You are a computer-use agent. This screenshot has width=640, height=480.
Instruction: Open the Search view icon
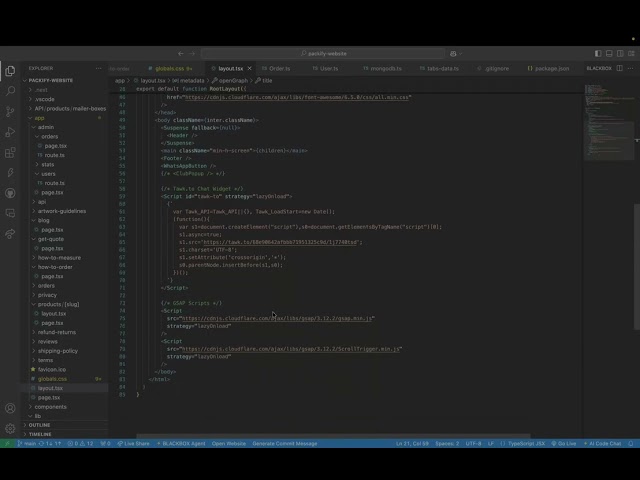coord(11,91)
